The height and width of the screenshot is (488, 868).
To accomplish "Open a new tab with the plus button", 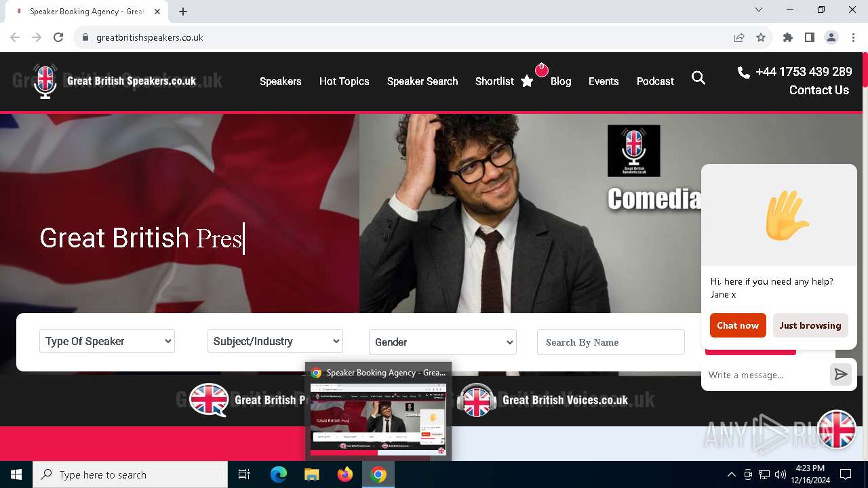I will coord(183,11).
